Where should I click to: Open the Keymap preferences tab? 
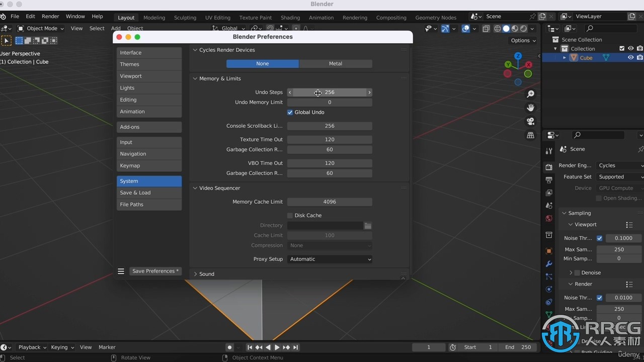tap(149, 166)
